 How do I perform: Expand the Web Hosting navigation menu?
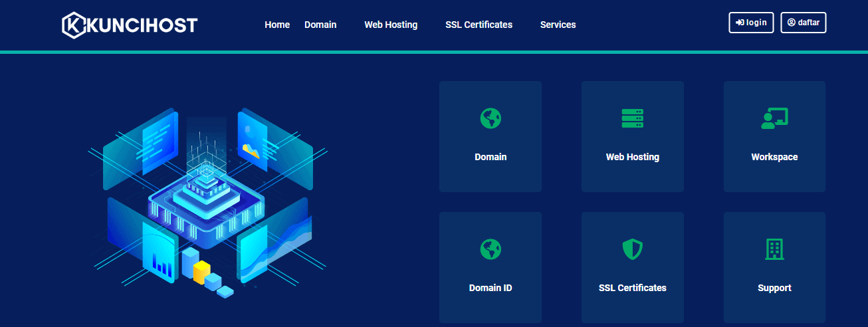pos(391,25)
